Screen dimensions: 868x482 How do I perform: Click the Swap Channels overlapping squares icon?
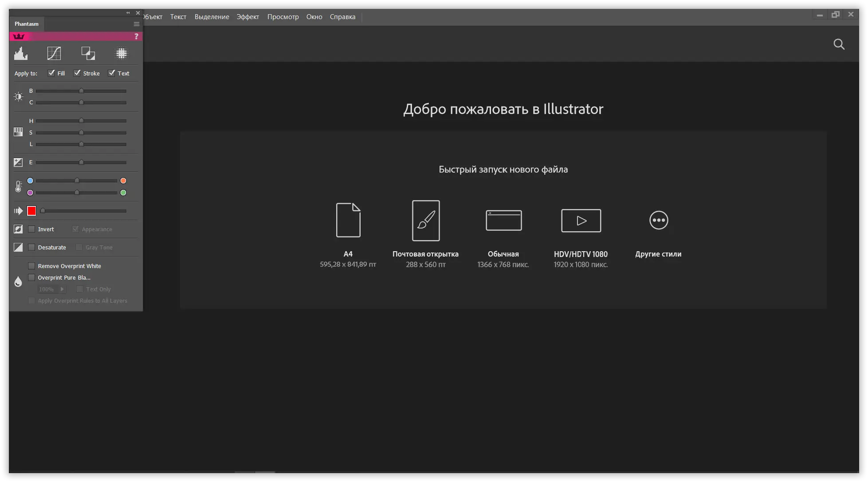88,54
